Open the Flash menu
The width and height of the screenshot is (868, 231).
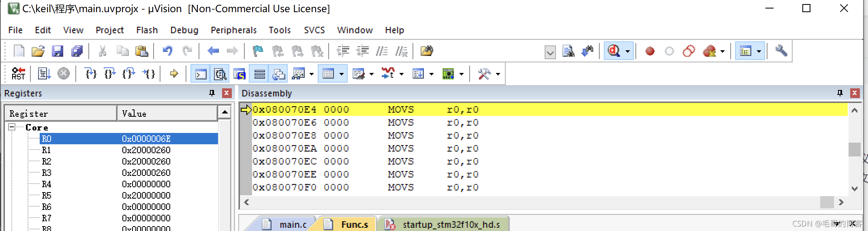coord(147,30)
